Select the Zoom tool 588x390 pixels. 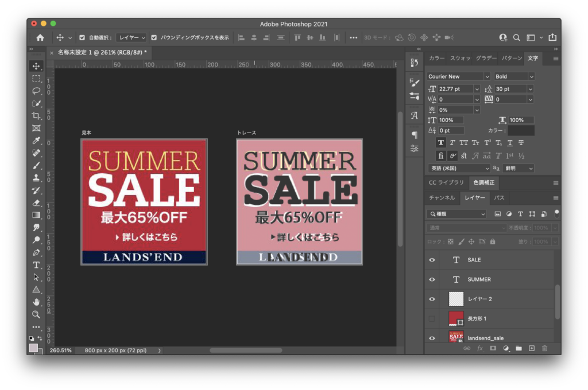click(36, 314)
